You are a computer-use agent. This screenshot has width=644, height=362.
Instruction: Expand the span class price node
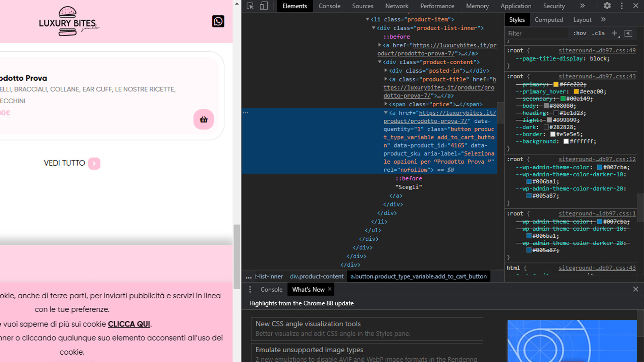pyautogui.click(x=386, y=104)
